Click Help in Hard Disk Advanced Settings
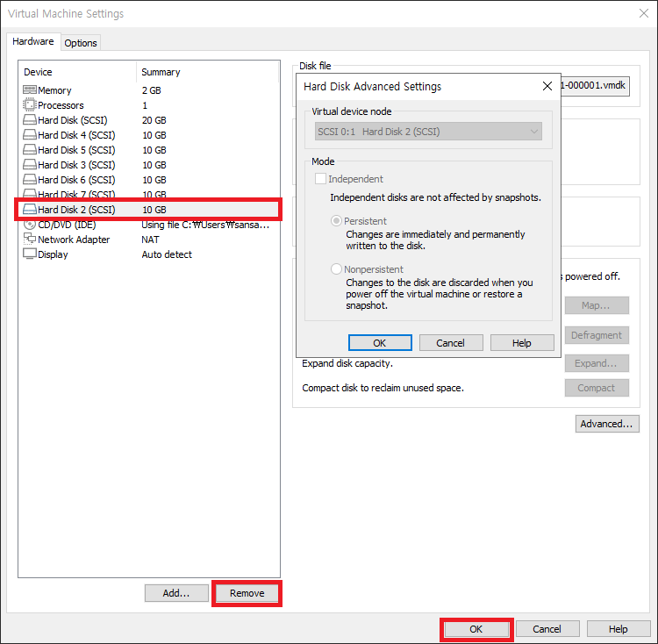The image size is (658, 644). coord(522,343)
